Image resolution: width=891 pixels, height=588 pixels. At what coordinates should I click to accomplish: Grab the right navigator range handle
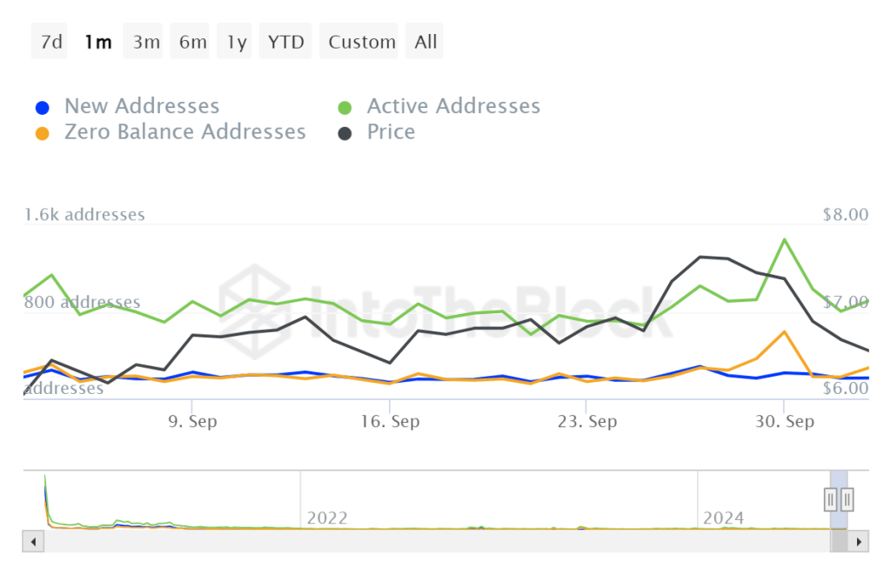click(x=847, y=500)
